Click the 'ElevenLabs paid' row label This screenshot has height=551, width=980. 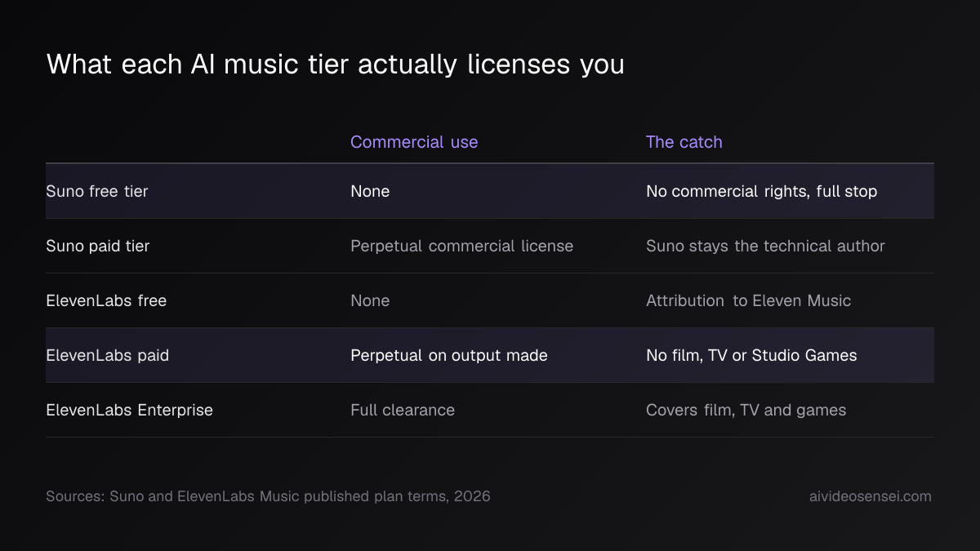point(108,355)
